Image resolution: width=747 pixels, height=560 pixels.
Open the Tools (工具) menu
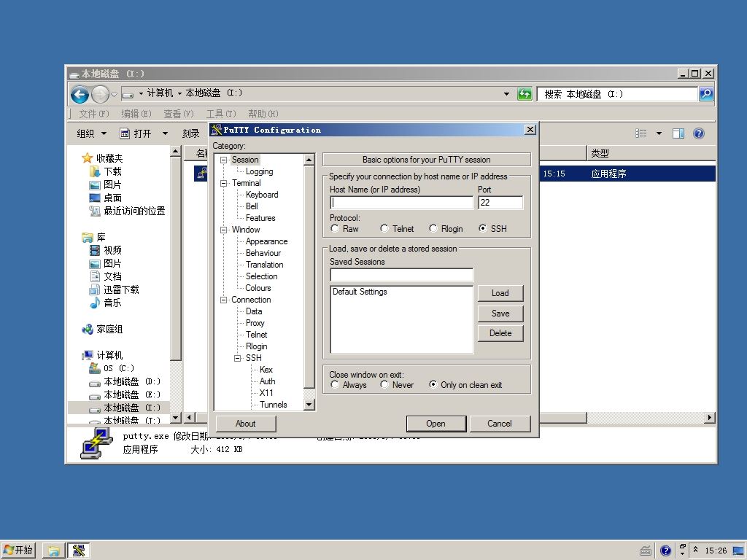click(221, 114)
